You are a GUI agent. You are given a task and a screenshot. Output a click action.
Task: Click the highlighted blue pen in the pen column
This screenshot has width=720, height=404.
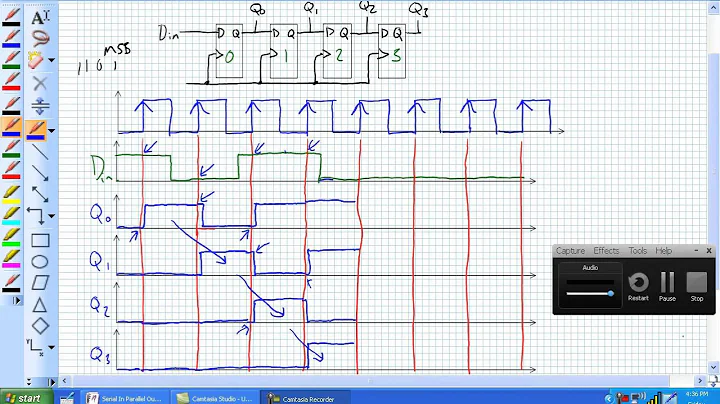click(11, 126)
